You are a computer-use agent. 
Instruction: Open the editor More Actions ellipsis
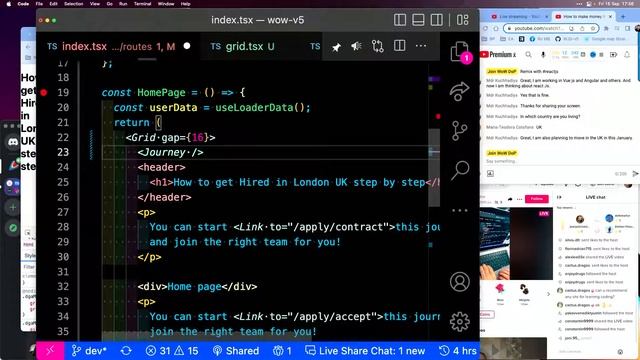421,46
